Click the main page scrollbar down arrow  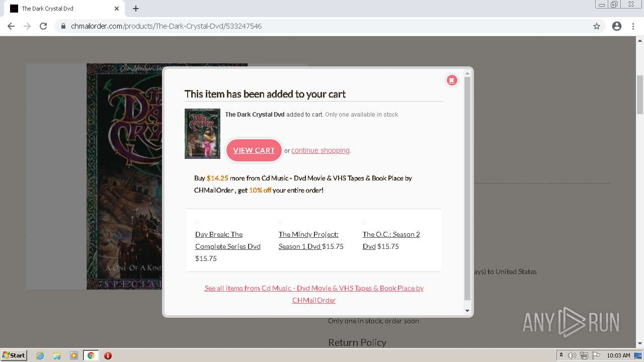[640, 344]
